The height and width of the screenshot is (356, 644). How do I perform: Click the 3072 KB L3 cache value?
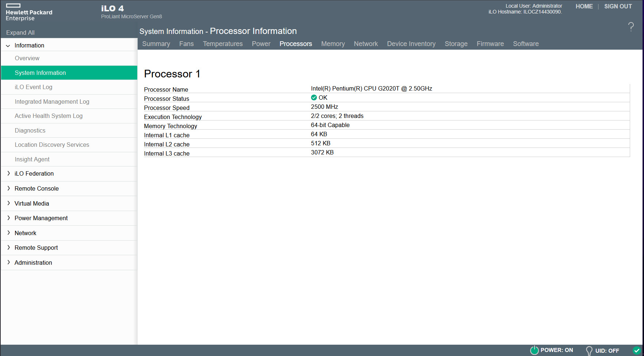click(x=322, y=152)
